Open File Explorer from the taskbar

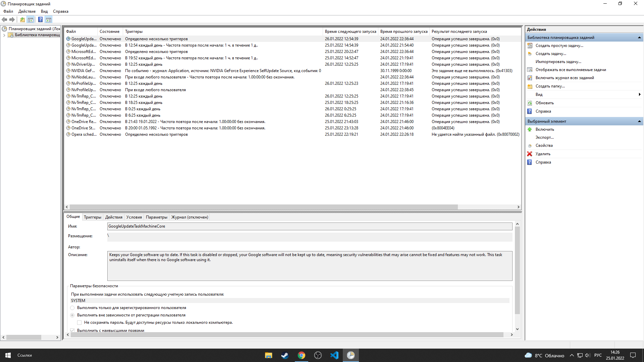click(x=268, y=355)
